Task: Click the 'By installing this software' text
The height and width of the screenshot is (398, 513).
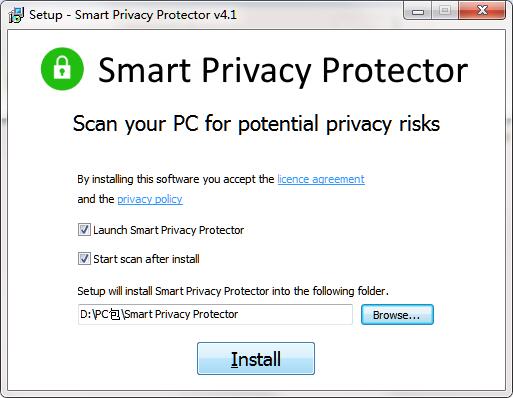Action: click(x=176, y=179)
